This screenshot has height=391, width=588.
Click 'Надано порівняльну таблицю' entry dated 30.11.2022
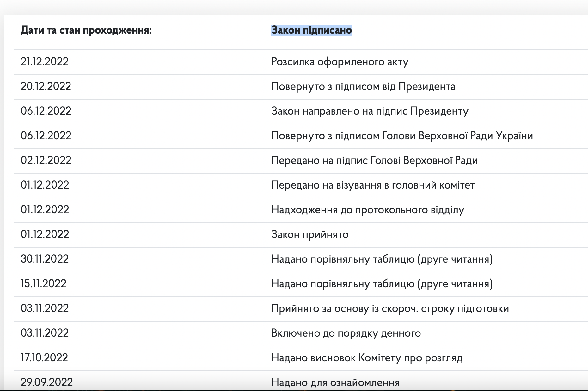pyautogui.click(x=382, y=259)
